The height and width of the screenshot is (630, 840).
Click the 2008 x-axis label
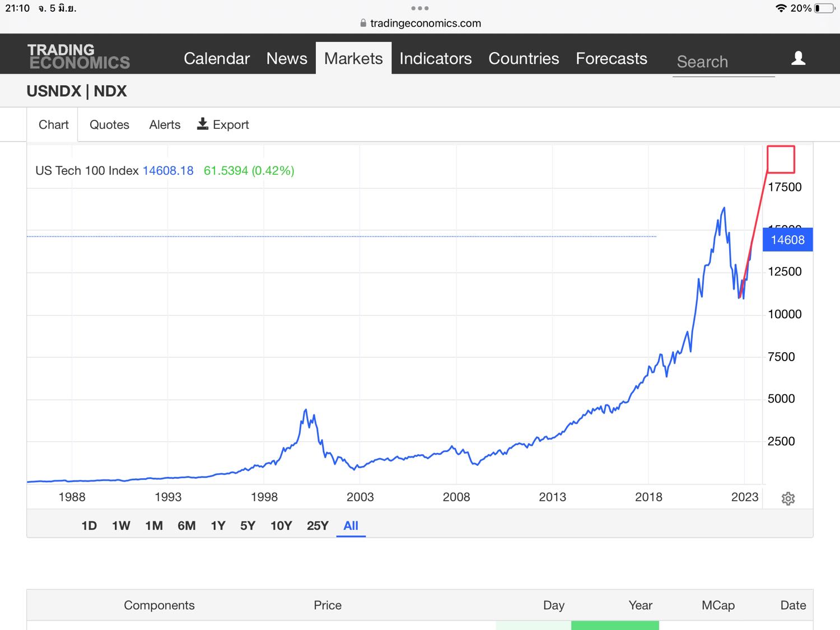pyautogui.click(x=456, y=497)
